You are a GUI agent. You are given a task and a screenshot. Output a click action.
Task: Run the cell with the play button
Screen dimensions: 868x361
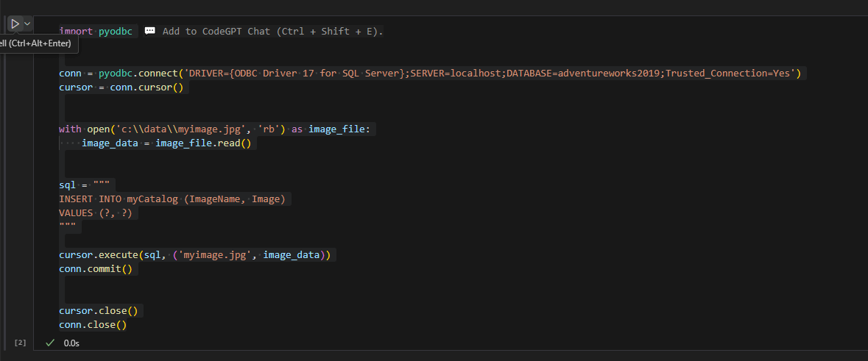tap(15, 24)
